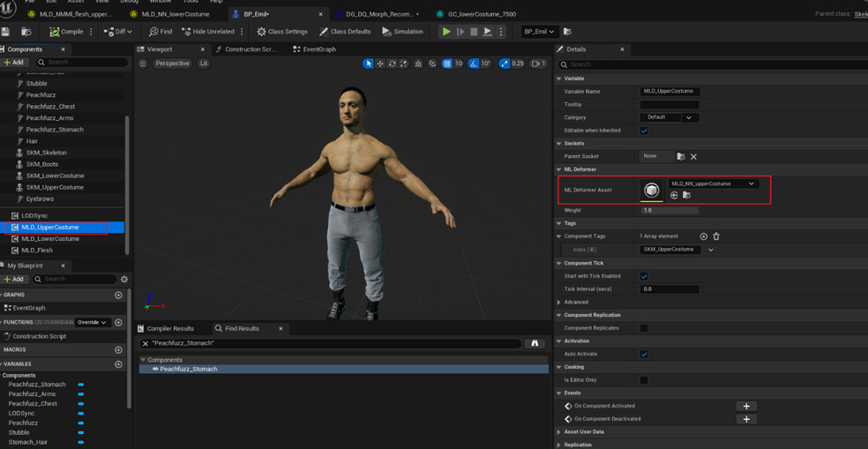This screenshot has width=868, height=449.
Task: Open the BP_Emil debug object dropdown
Action: pyautogui.click(x=540, y=32)
